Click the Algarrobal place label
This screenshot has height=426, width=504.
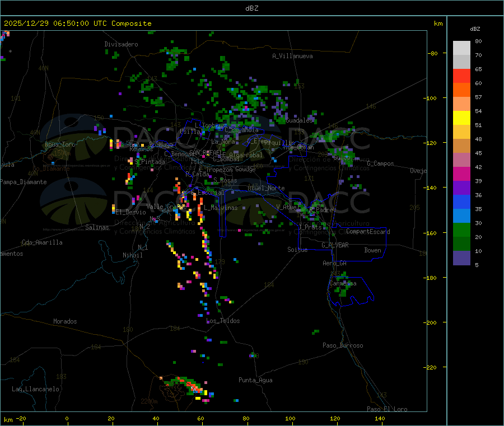pyautogui.click(x=246, y=155)
